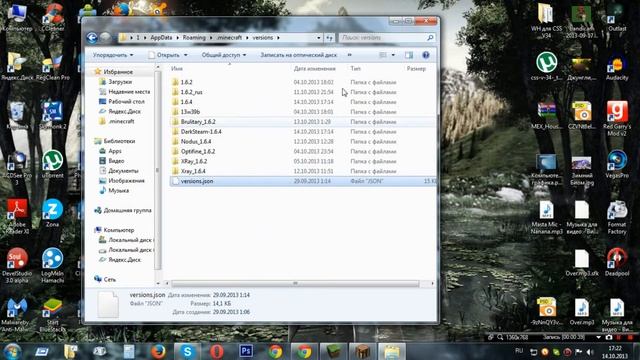Open Red Garry's Mod v2 desktop icon
The width and height of the screenshot is (640, 360).
click(x=617, y=118)
